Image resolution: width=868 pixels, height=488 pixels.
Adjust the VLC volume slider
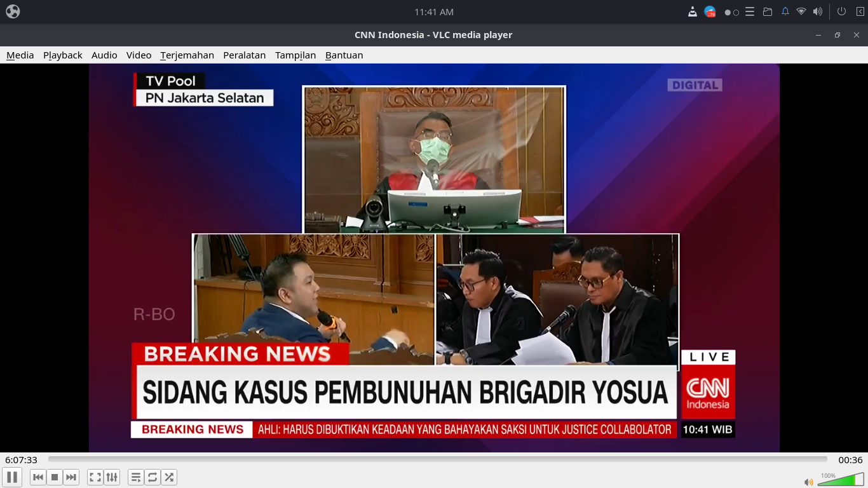click(841, 479)
